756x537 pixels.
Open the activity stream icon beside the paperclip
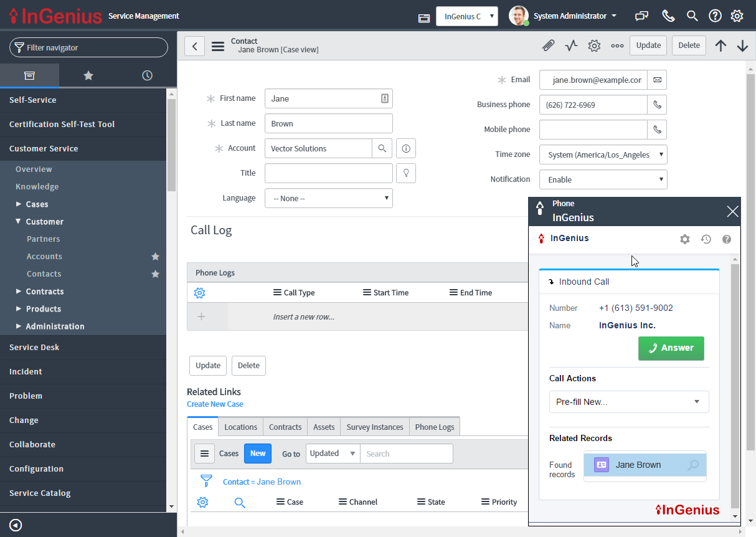[571, 45]
